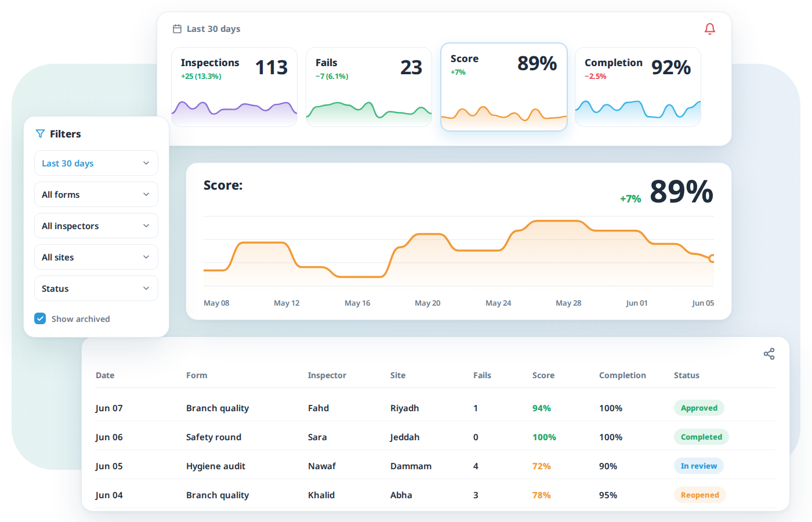The height and width of the screenshot is (522, 812).
Task: Click the May 08 axis label
Action: (216, 303)
